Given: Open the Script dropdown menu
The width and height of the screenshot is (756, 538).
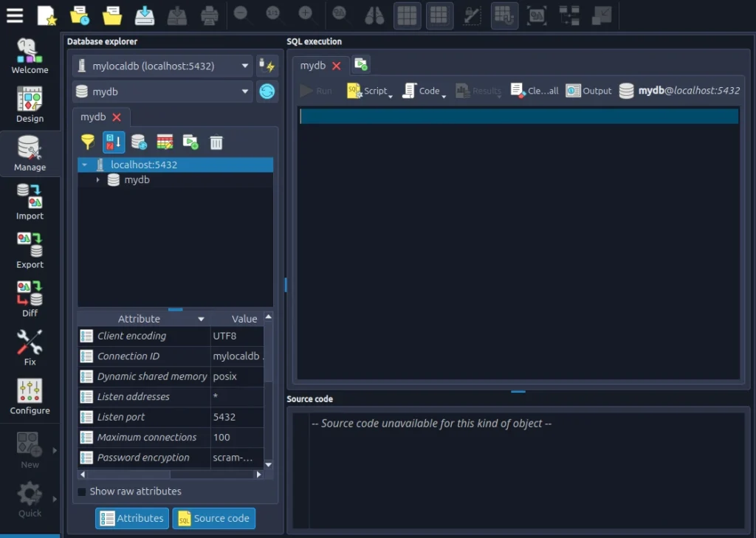Looking at the screenshot, I should (370, 91).
